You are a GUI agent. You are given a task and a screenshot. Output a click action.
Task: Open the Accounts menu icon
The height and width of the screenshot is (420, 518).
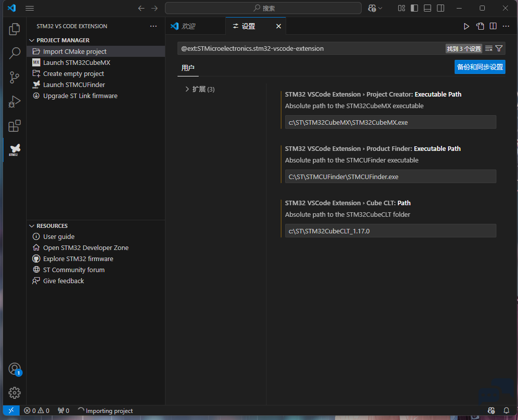(15, 369)
